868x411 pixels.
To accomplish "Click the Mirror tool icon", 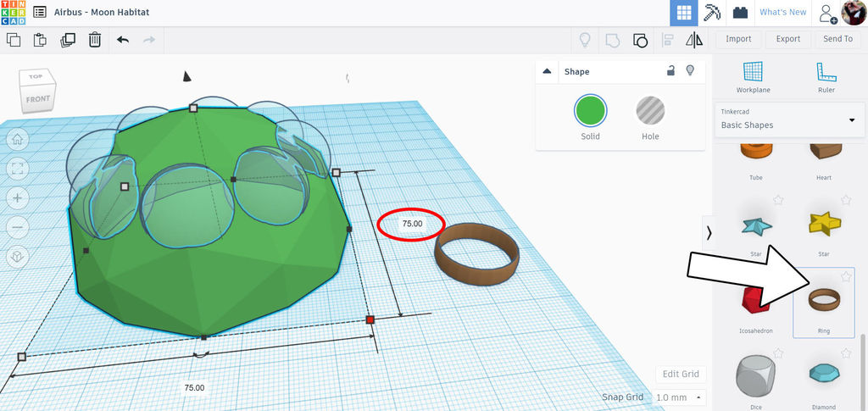I will [x=693, y=40].
